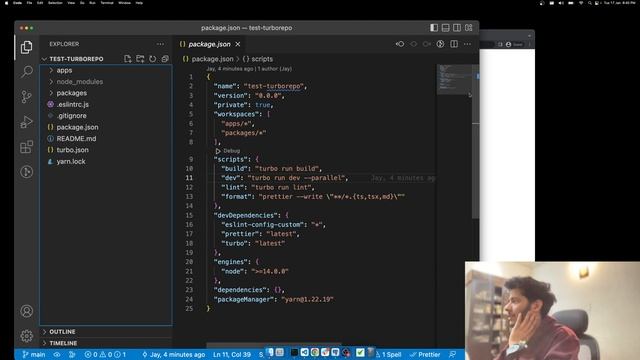Split the editor to the right

[x=454, y=44]
